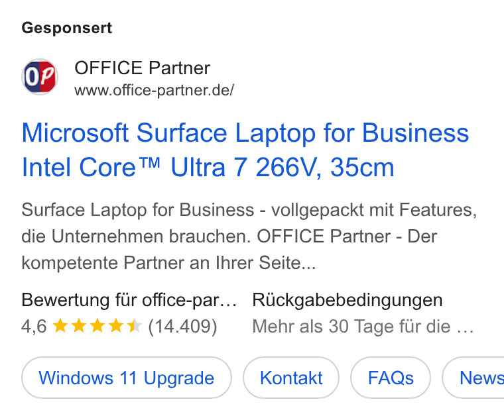The width and height of the screenshot is (504, 420).
Task: Open Bewertung für office-par… rating heading
Action: pyautogui.click(x=129, y=300)
